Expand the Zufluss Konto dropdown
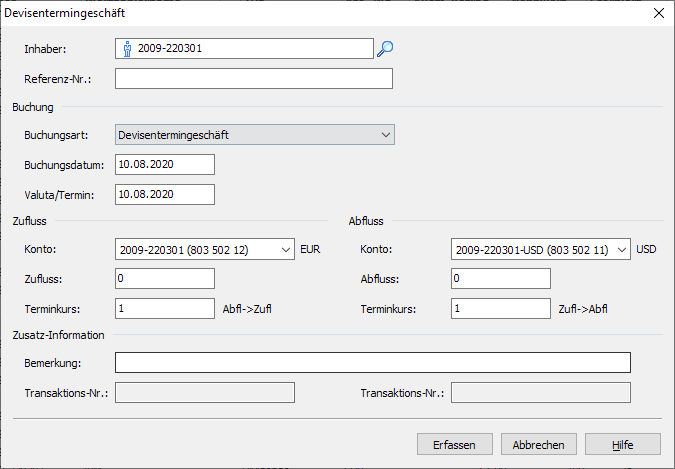The width and height of the screenshot is (675, 469). [x=287, y=249]
